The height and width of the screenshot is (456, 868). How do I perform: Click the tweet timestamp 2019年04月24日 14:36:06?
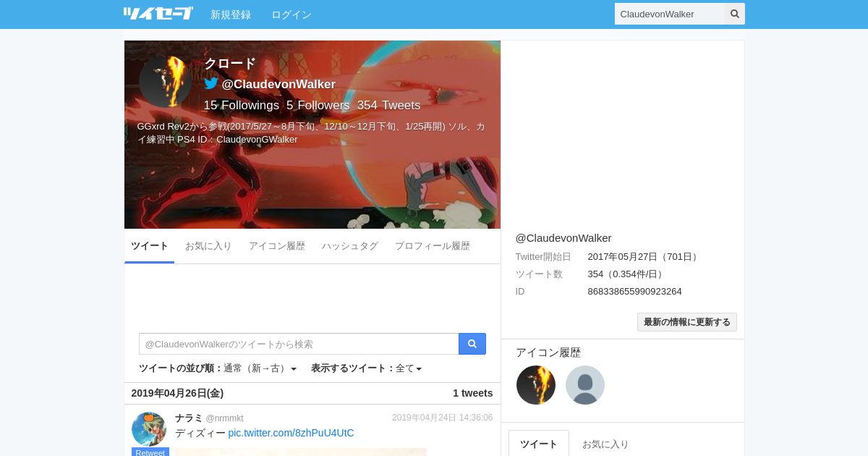point(442,418)
